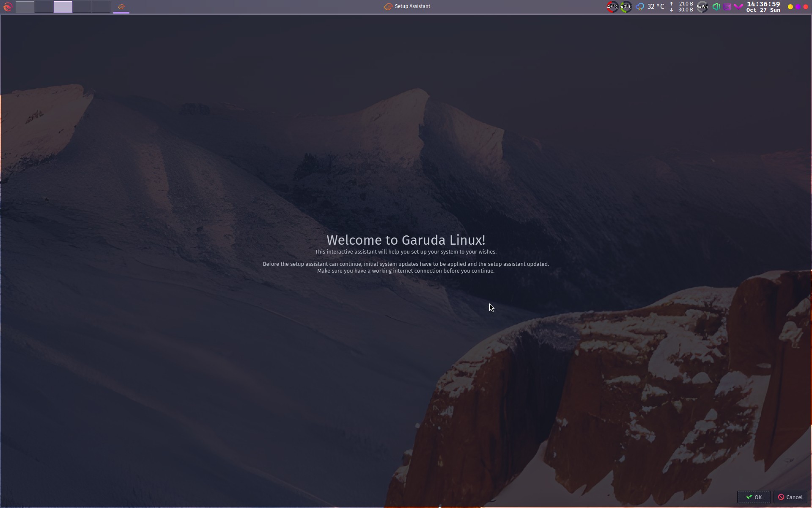Open the weather cloud icon widget

click(x=640, y=7)
